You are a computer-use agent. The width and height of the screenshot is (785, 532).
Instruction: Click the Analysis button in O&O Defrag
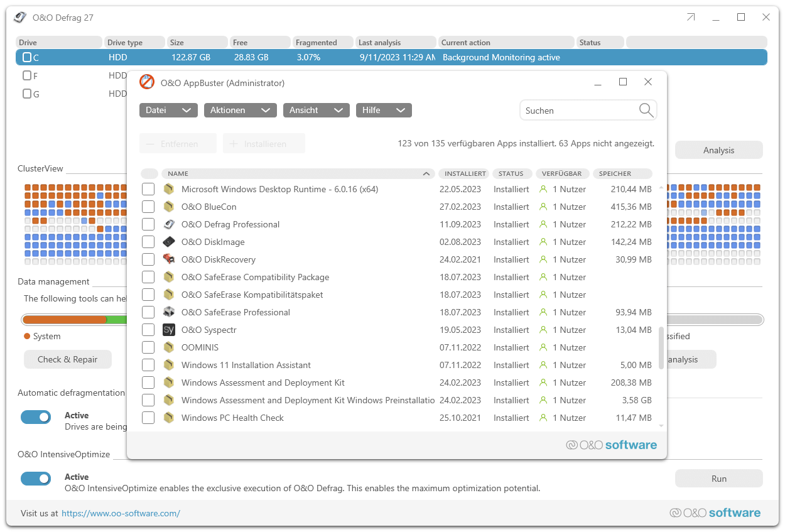tap(719, 150)
